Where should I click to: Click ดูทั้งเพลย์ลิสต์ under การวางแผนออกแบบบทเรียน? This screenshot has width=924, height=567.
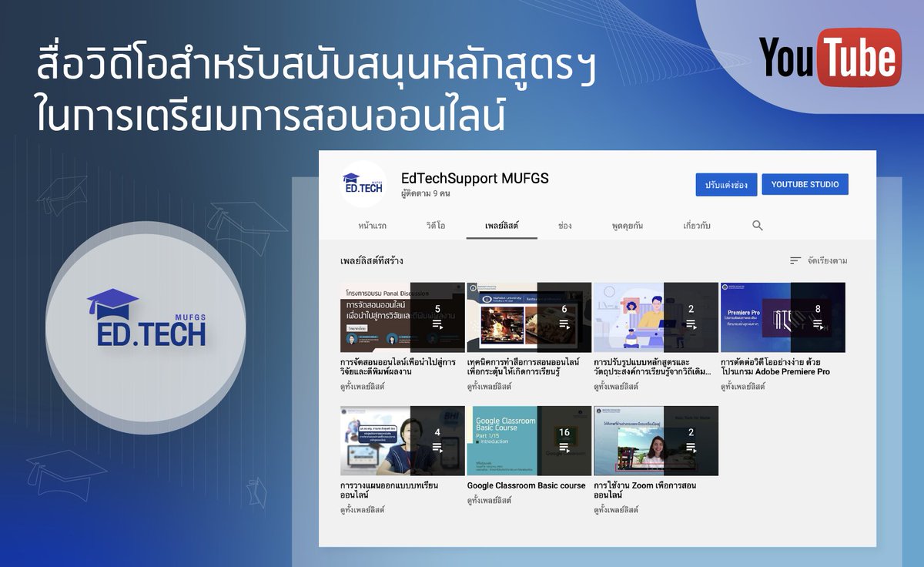click(x=363, y=510)
